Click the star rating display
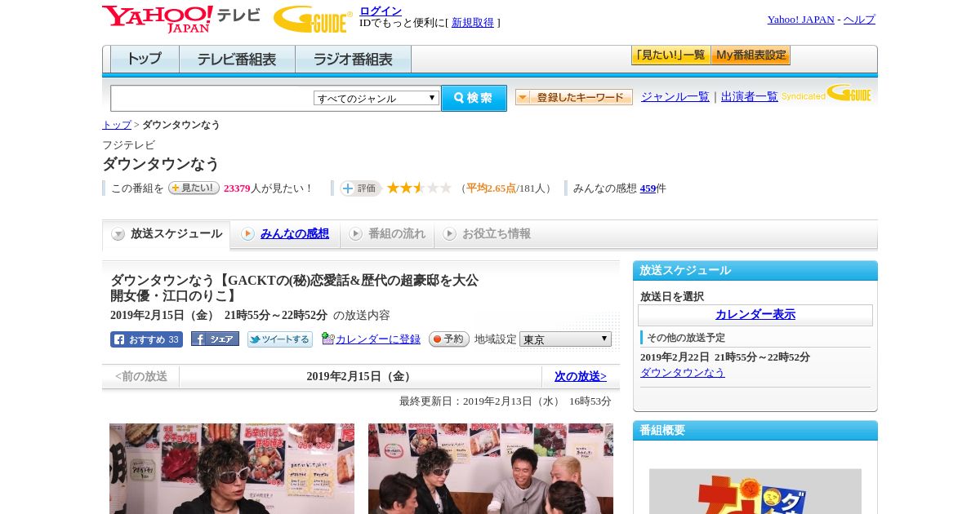 tap(419, 188)
